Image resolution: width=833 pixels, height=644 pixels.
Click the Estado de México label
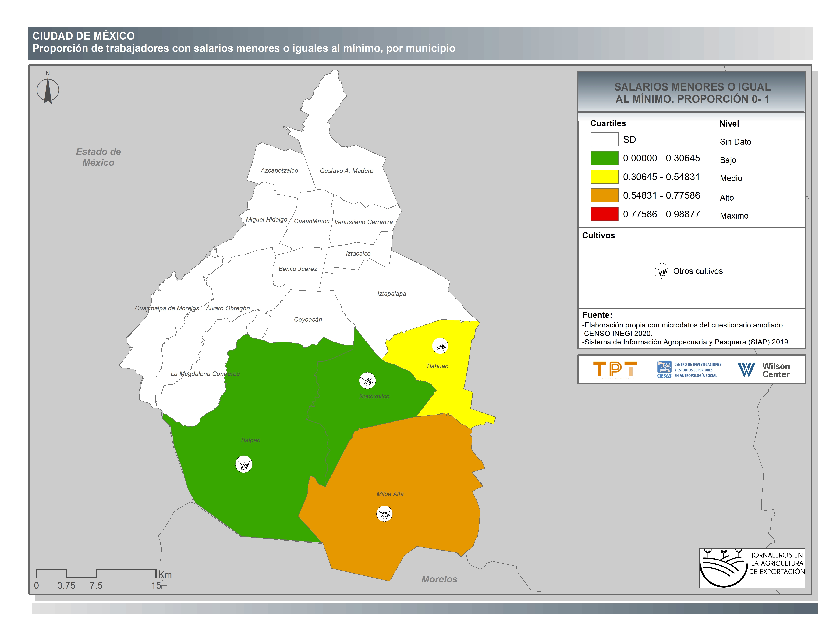(98, 157)
